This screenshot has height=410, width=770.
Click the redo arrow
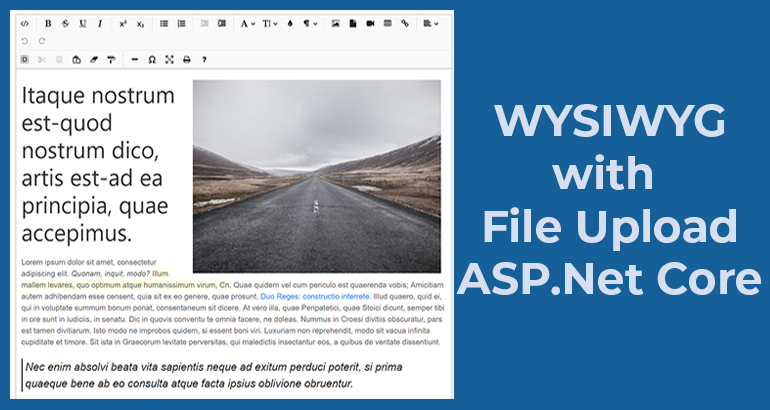pos(42,41)
